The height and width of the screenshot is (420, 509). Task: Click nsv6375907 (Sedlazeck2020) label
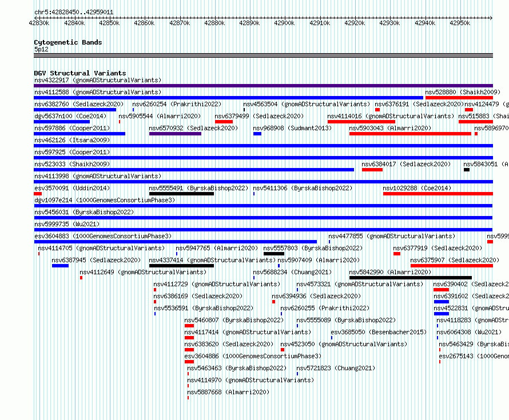pyautogui.click(x=455, y=260)
